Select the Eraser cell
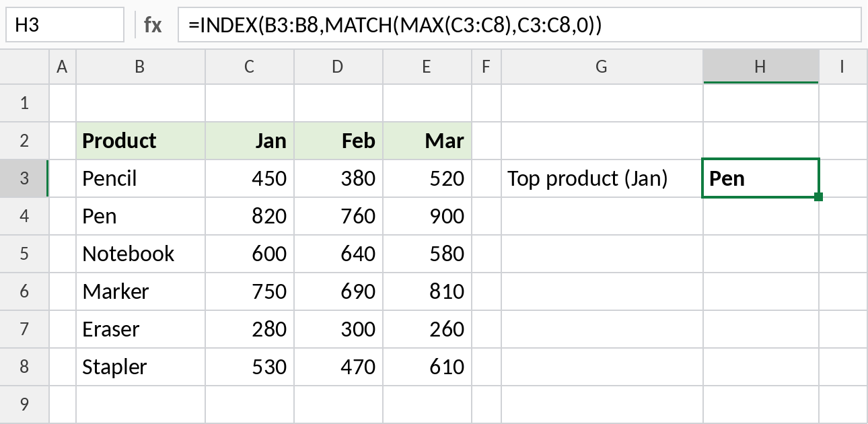This screenshot has height=424, width=868. pos(141,329)
